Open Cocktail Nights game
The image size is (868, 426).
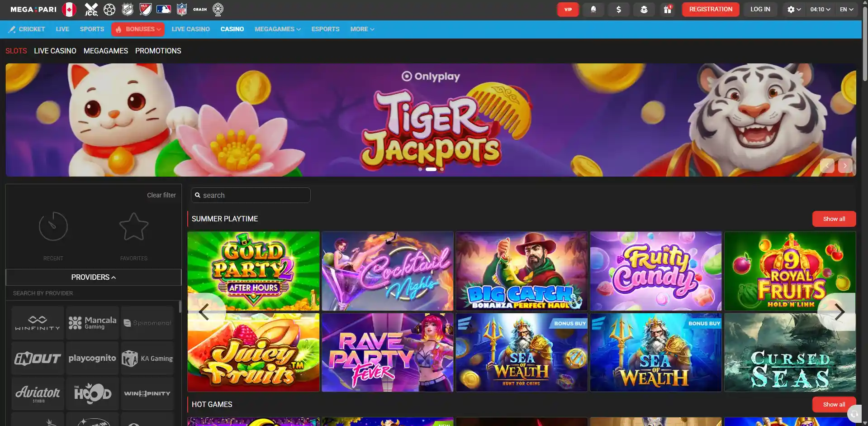pyautogui.click(x=387, y=271)
